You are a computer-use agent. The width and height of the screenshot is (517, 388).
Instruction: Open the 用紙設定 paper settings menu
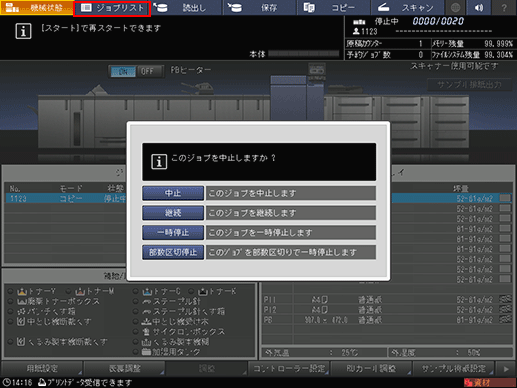click(x=42, y=369)
